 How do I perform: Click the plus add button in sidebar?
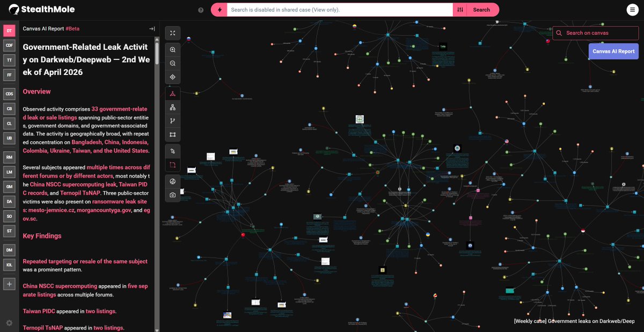coord(9,284)
